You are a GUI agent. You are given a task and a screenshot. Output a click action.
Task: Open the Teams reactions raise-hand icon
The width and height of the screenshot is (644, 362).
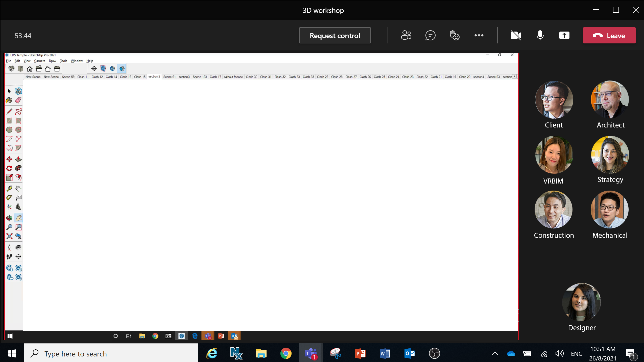tap(454, 36)
